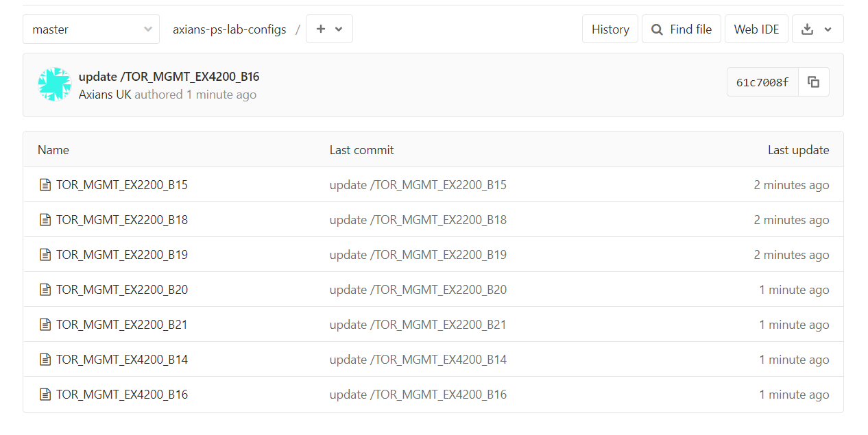Screen dimensions: 868x435
Task: Open the TOR_MGMT_EX2200_B21 file
Action: pos(122,325)
